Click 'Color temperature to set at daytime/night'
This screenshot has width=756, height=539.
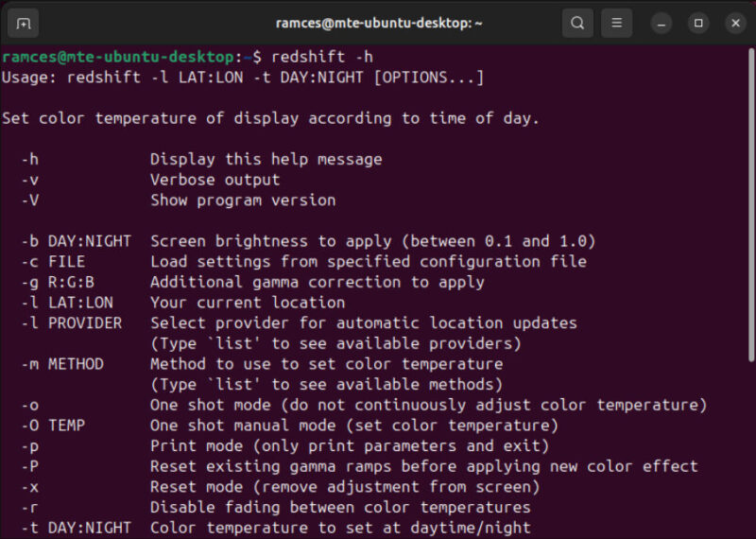[x=340, y=528]
